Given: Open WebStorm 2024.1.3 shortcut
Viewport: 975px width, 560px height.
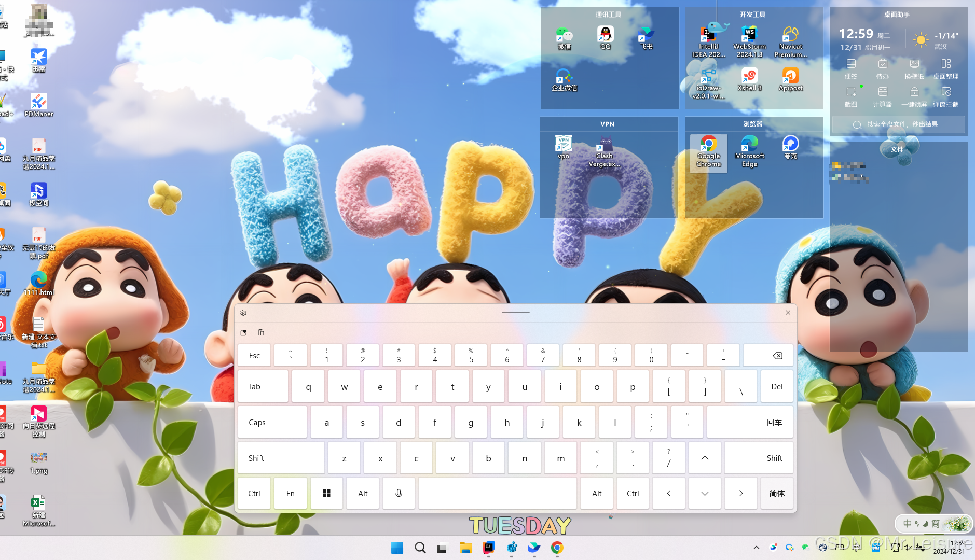Looking at the screenshot, I should coord(750,42).
